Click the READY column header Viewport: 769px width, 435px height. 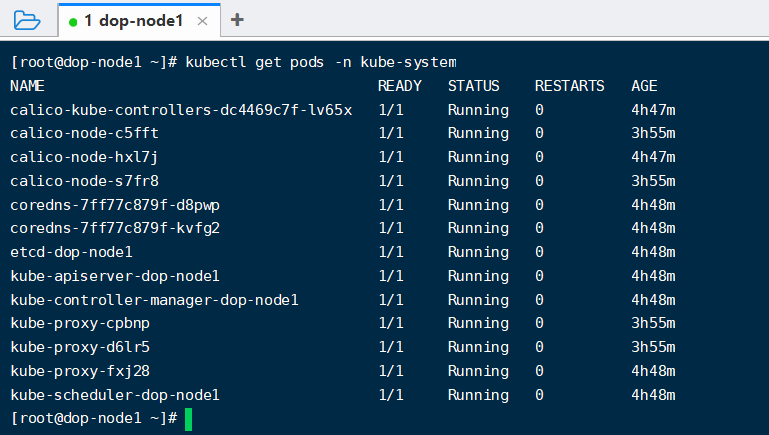(x=399, y=86)
